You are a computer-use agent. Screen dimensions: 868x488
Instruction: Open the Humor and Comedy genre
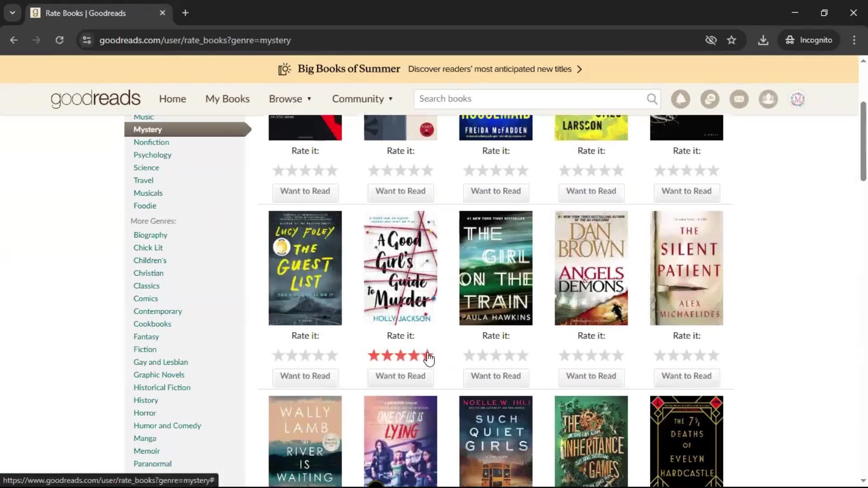point(167,425)
